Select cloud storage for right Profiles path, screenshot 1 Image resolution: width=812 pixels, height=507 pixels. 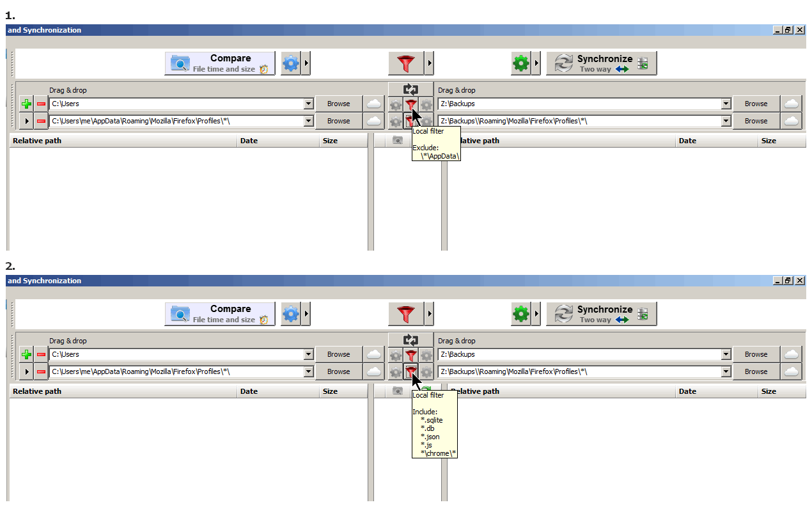click(792, 121)
